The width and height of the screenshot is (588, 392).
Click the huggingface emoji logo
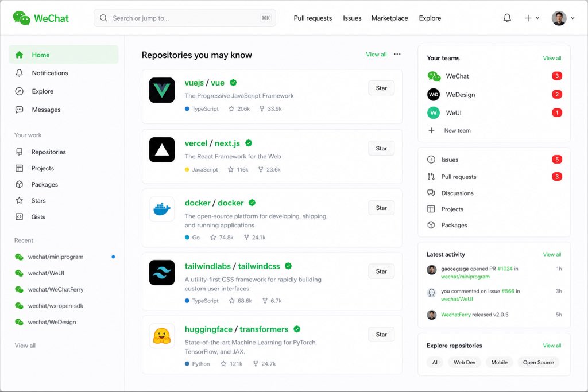pyautogui.click(x=161, y=336)
